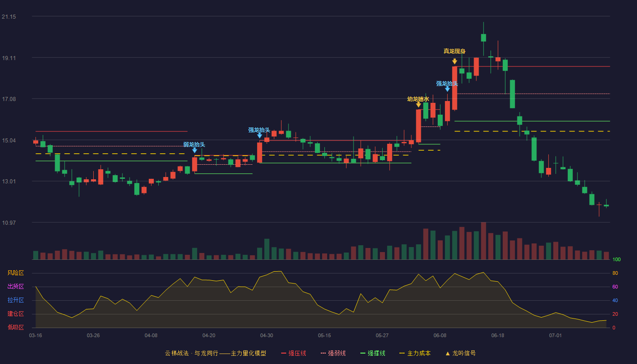
Task: Toggle the 强撑线 legend entry
Action: coord(373,353)
